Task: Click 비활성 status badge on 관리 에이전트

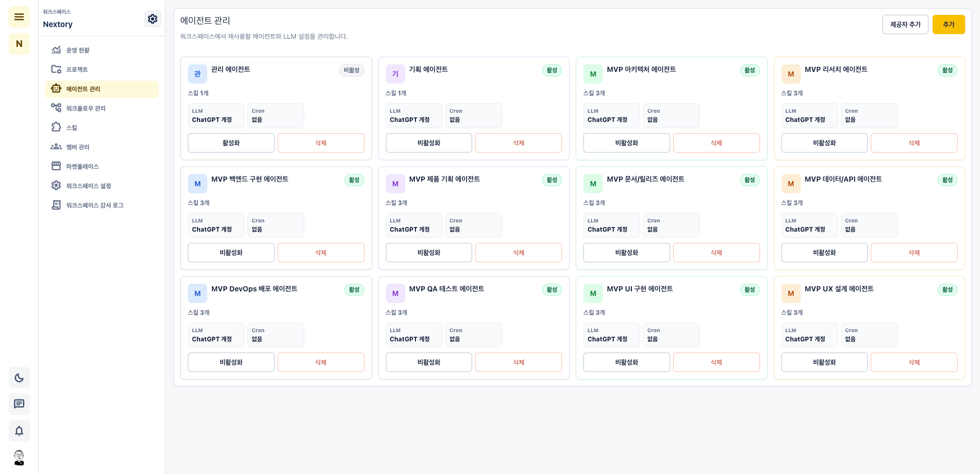Action: (352, 70)
